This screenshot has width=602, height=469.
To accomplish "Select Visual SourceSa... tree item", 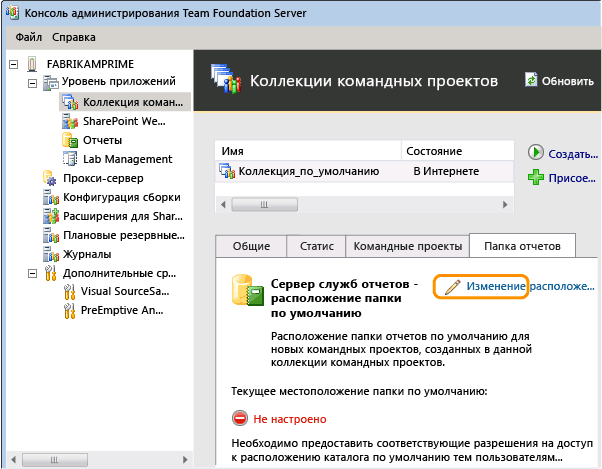I will (x=125, y=291).
